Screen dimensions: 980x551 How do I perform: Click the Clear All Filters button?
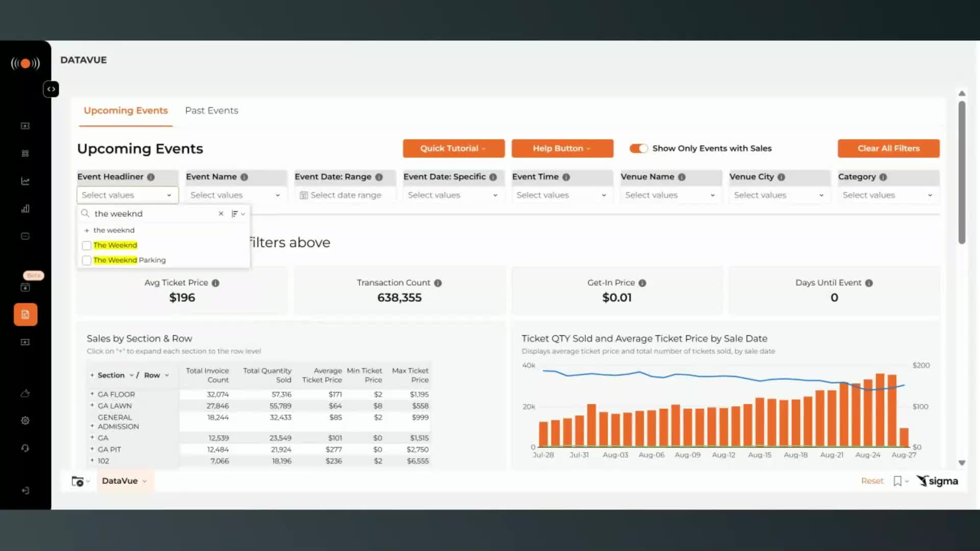point(888,148)
